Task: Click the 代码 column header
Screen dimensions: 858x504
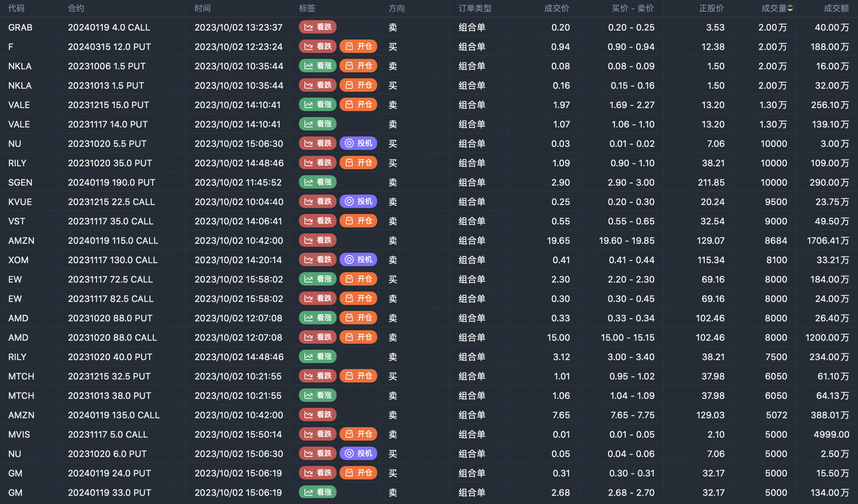Action: (x=16, y=8)
